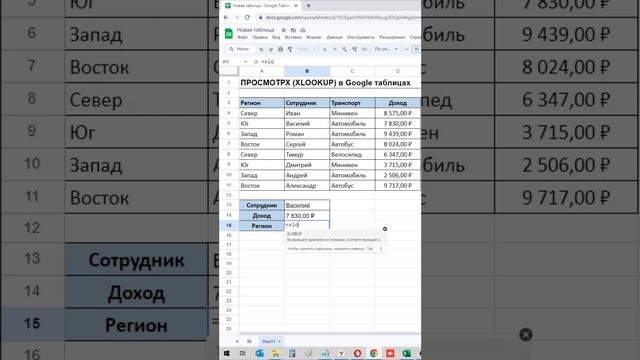Open Opera from the taskbar

pyautogui.click(x=358, y=353)
